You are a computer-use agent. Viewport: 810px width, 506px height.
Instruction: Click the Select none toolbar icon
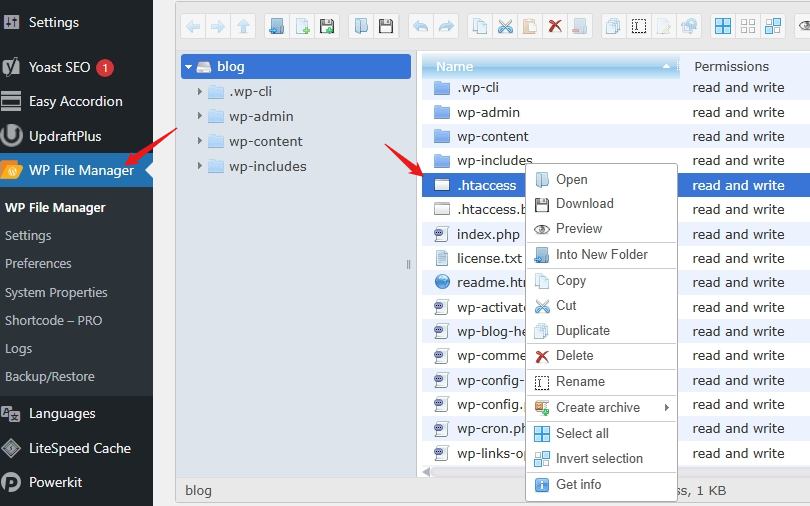(x=748, y=26)
